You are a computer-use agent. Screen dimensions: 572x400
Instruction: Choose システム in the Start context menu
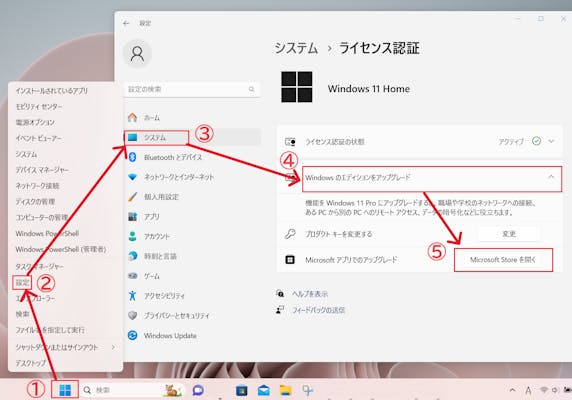[x=26, y=154]
